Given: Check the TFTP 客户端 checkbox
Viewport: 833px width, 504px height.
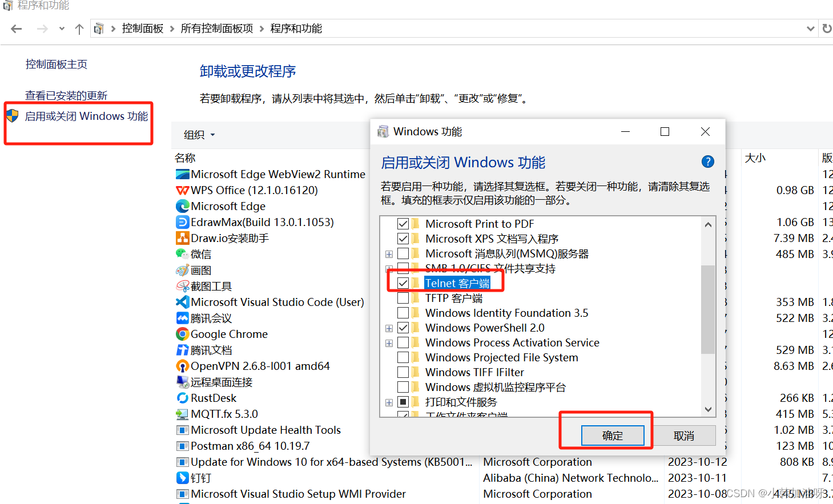Looking at the screenshot, I should pyautogui.click(x=403, y=298).
